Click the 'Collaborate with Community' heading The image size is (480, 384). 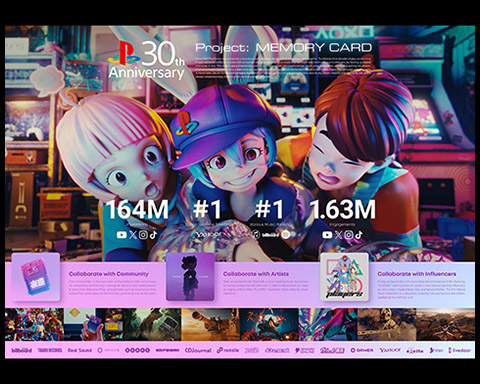tap(109, 274)
